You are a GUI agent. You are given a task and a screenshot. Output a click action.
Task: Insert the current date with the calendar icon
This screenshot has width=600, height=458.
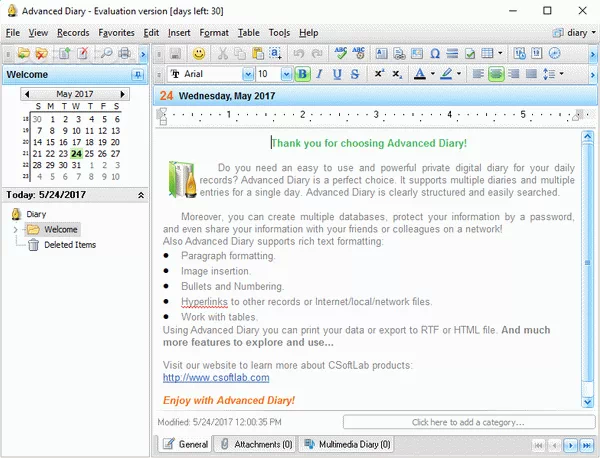coord(537,54)
